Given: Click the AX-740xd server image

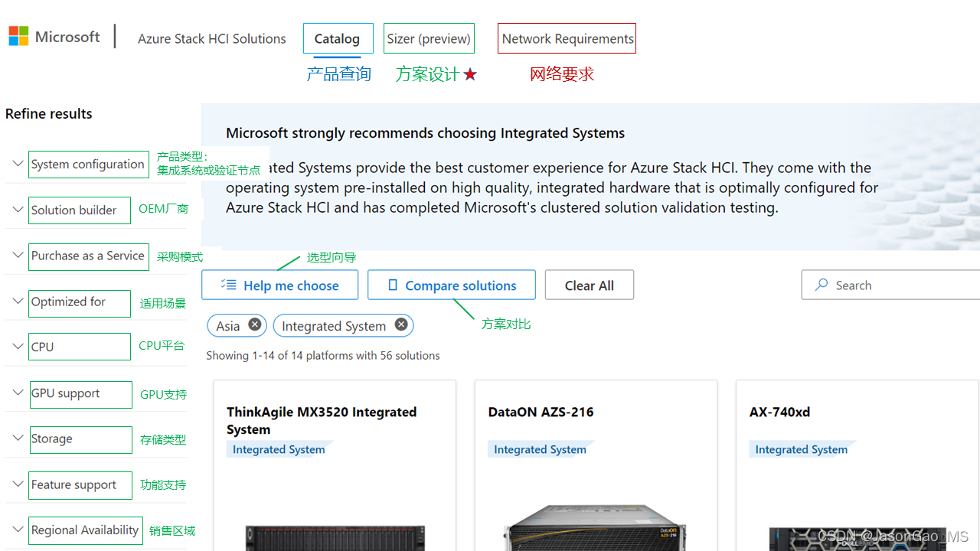Looking at the screenshot, I should point(857,540).
